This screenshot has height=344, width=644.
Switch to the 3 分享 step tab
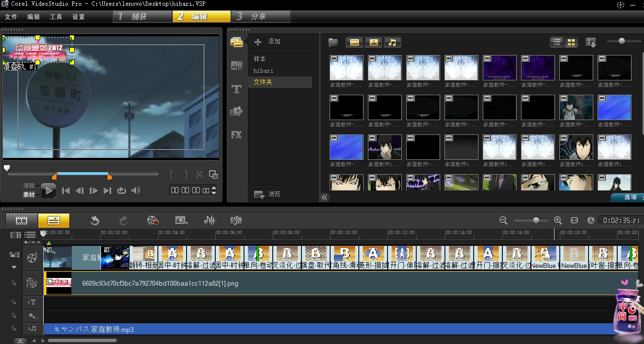pyautogui.click(x=257, y=17)
